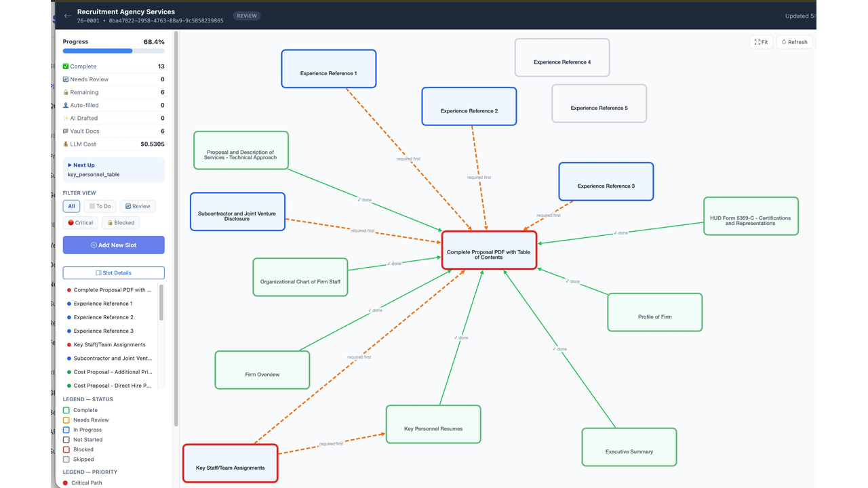Click In Progress legend swatch
868x488 pixels.
pos(66,430)
